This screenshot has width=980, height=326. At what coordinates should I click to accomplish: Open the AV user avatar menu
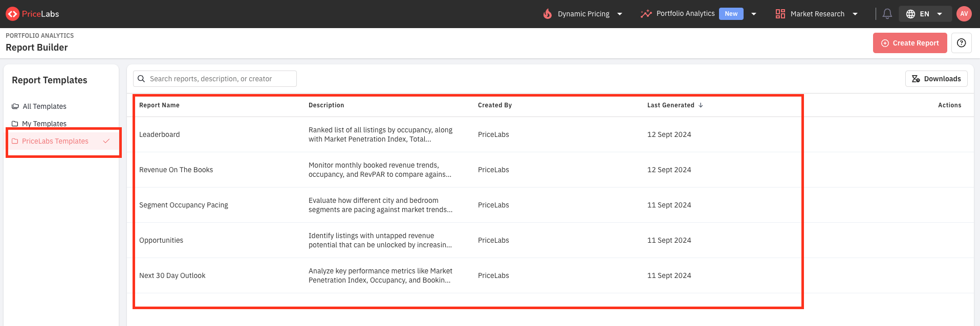(x=964, y=14)
